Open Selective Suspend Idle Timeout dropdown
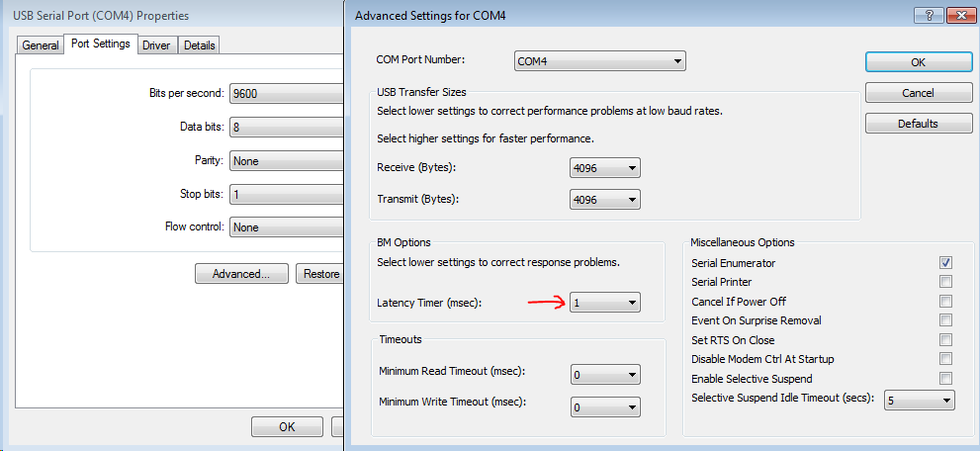 pyautogui.click(x=920, y=401)
